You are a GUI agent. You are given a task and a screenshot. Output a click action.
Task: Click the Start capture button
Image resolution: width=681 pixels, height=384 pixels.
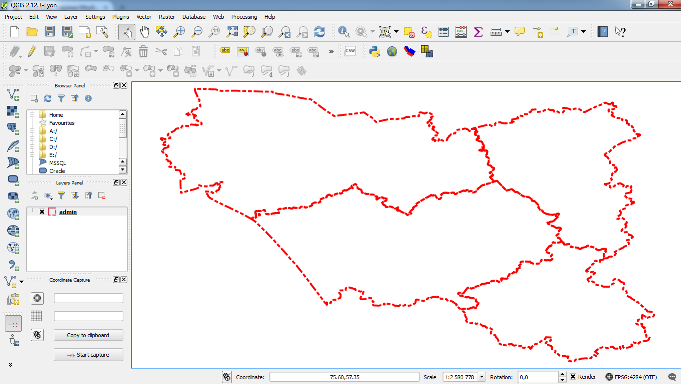coord(88,355)
